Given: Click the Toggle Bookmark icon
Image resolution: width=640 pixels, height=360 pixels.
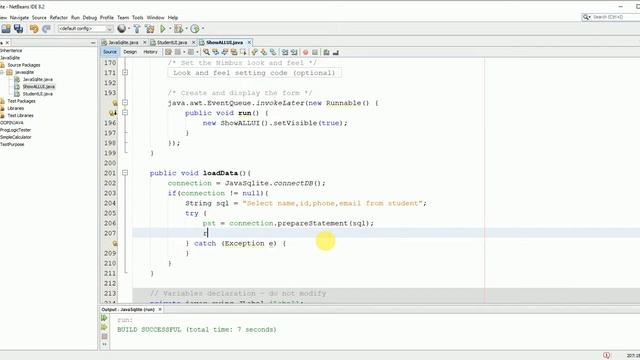Looking at the screenshot, I should pyautogui.click(x=273, y=52).
